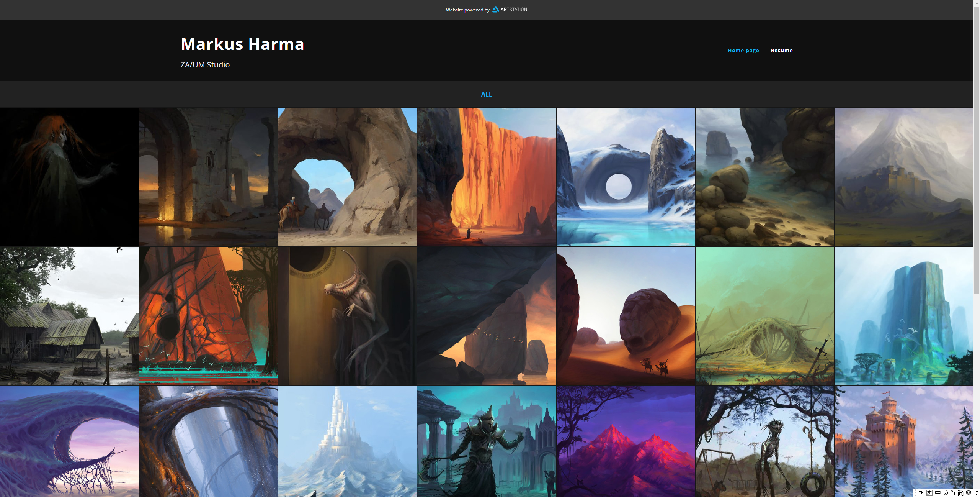
Task: View the snowy ice ring landscape
Action: point(626,177)
